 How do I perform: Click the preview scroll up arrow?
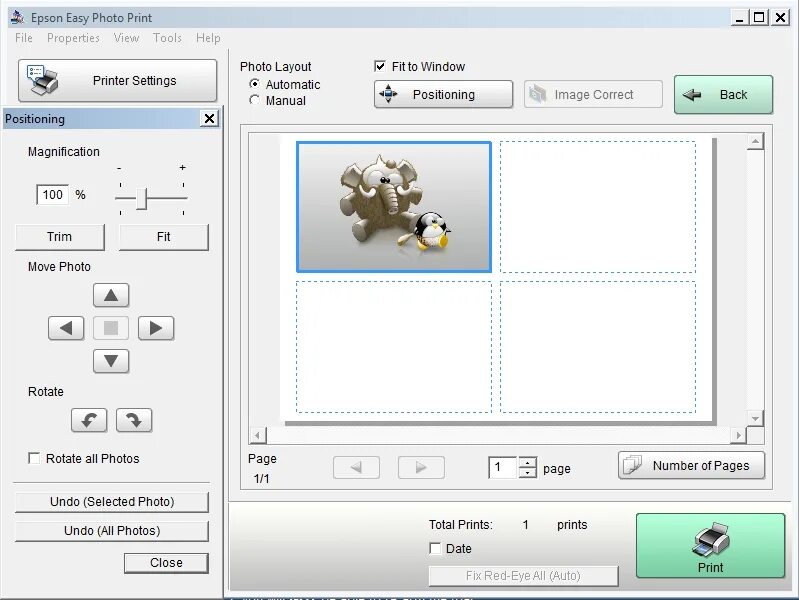pyautogui.click(x=755, y=141)
